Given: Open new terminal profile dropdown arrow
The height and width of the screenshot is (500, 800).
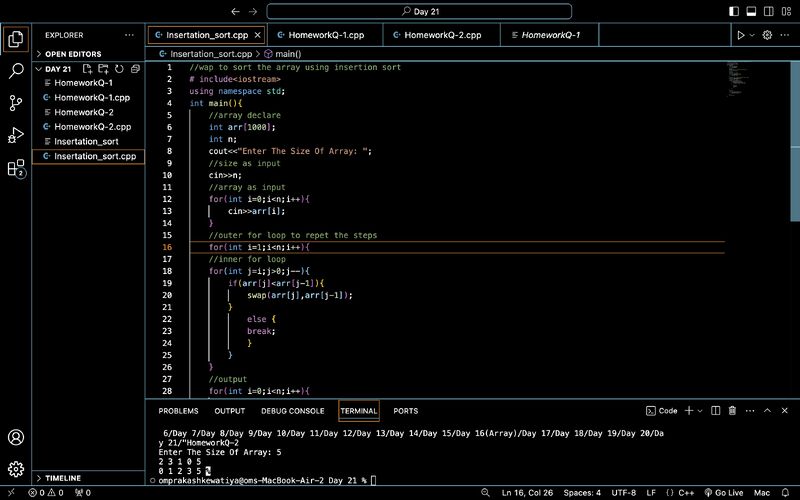Looking at the screenshot, I should (700, 411).
